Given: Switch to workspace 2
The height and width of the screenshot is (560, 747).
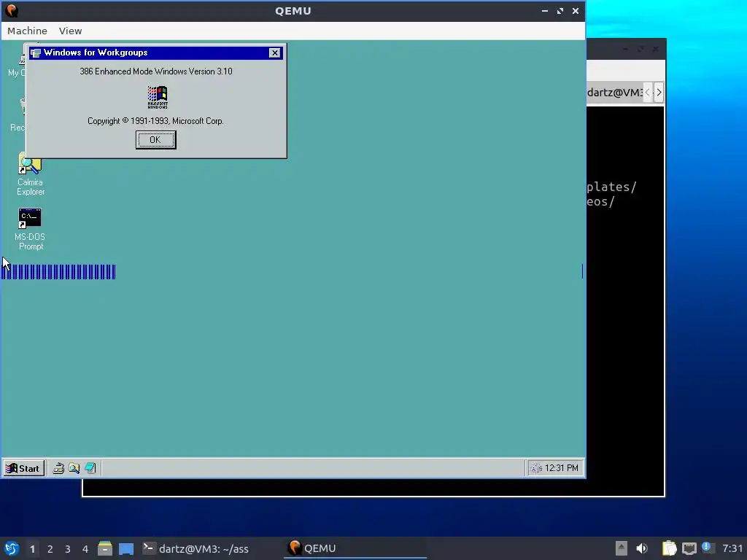Looking at the screenshot, I should click(x=50, y=549).
